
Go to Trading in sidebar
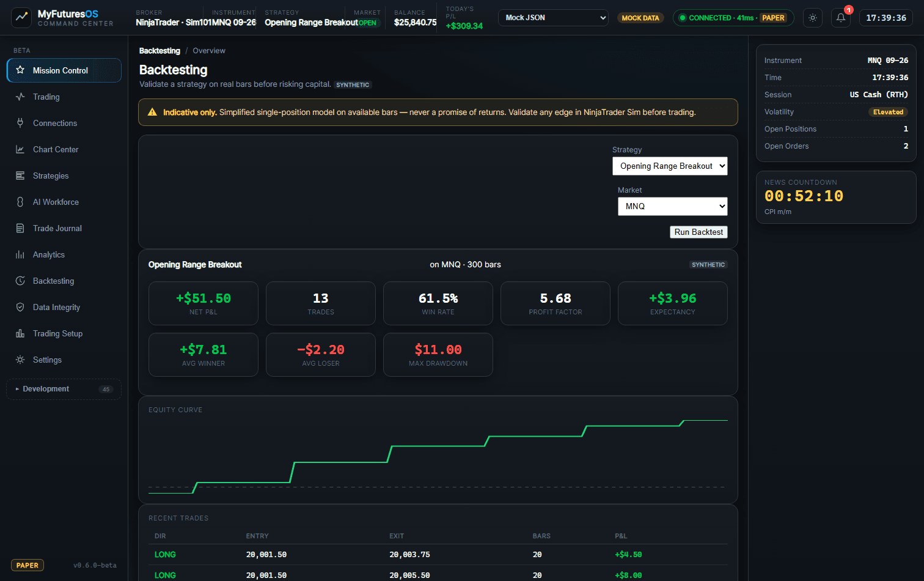pos(64,97)
